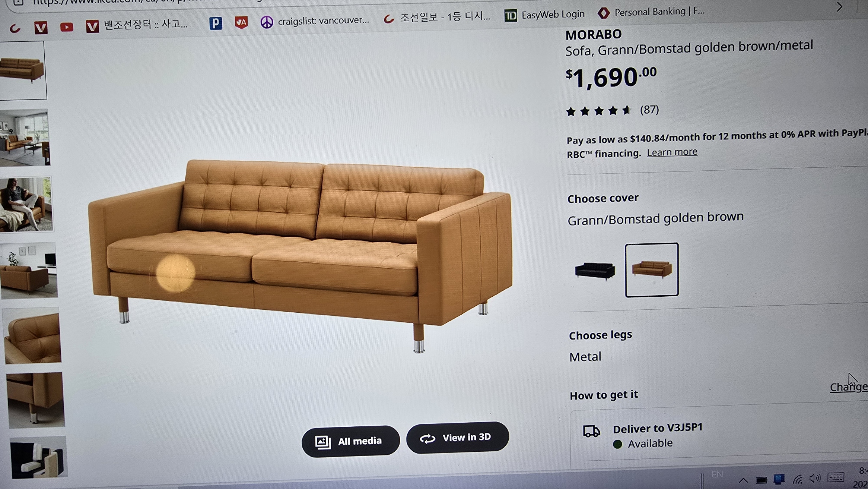Viewport: 868px width, 489px height.
Task: Open the YouTube bookmark icon
Action: tap(67, 27)
